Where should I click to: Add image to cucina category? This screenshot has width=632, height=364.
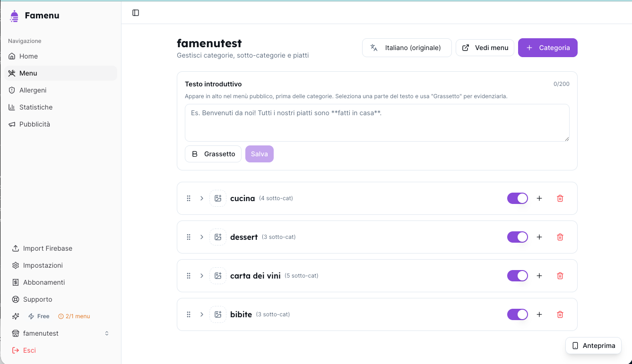pos(218,198)
